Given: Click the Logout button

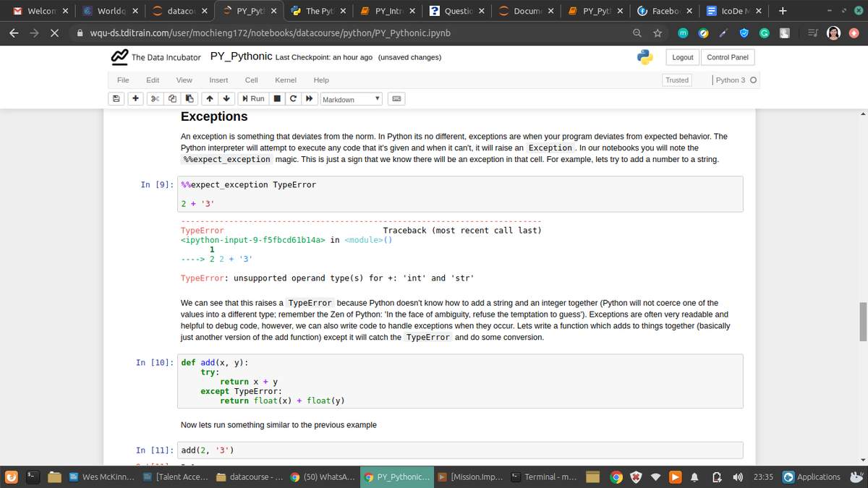Looking at the screenshot, I should [x=683, y=57].
